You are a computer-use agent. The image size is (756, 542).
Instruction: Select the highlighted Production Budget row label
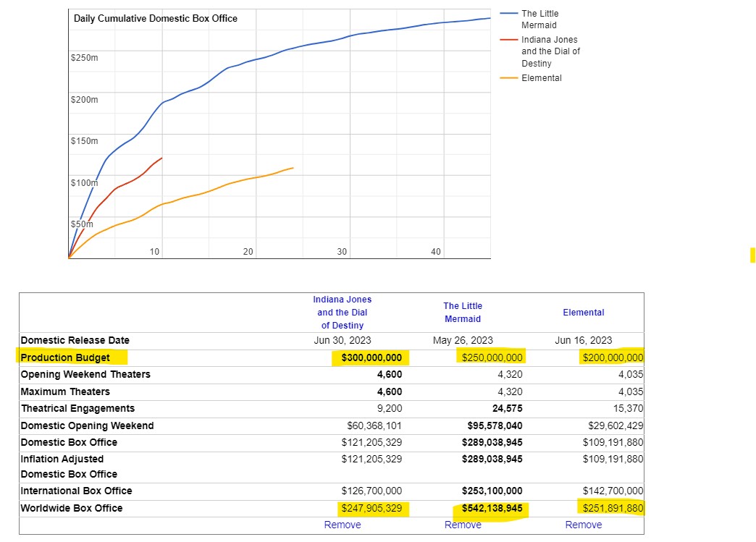(x=66, y=357)
